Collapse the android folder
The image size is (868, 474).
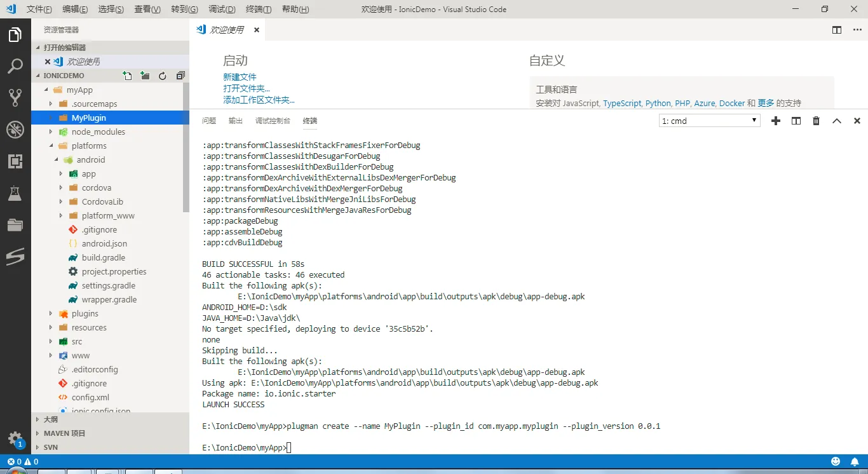[x=55, y=159]
